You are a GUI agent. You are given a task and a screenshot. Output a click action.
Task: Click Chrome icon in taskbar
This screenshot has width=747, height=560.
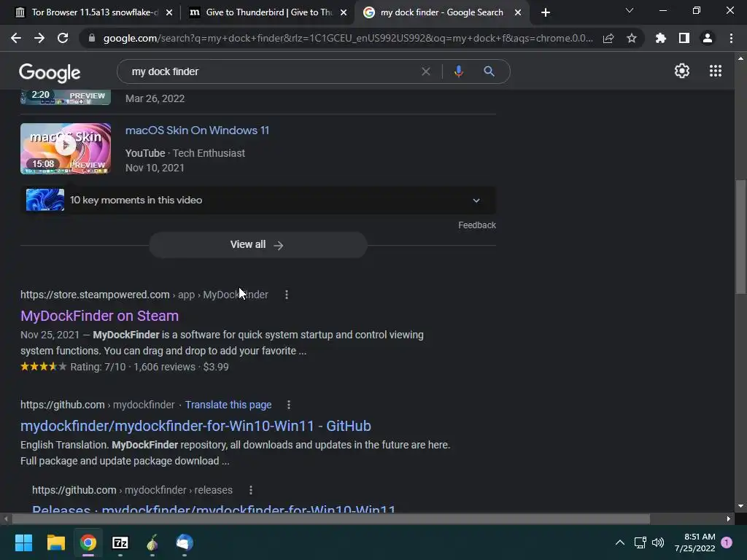(88, 542)
